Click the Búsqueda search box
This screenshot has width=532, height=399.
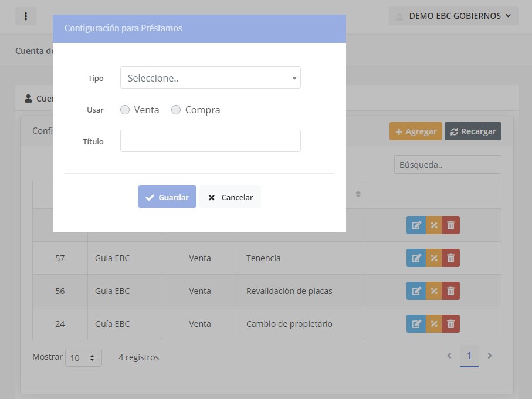coord(448,165)
